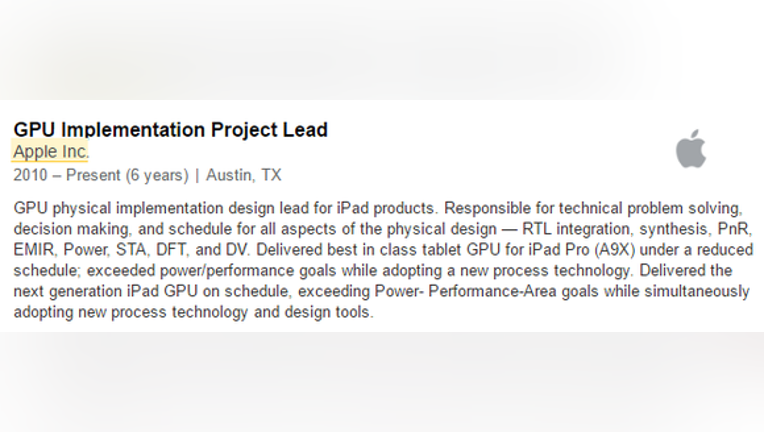Click the Austin, TX location text
This screenshot has height=432, width=764.
click(244, 175)
